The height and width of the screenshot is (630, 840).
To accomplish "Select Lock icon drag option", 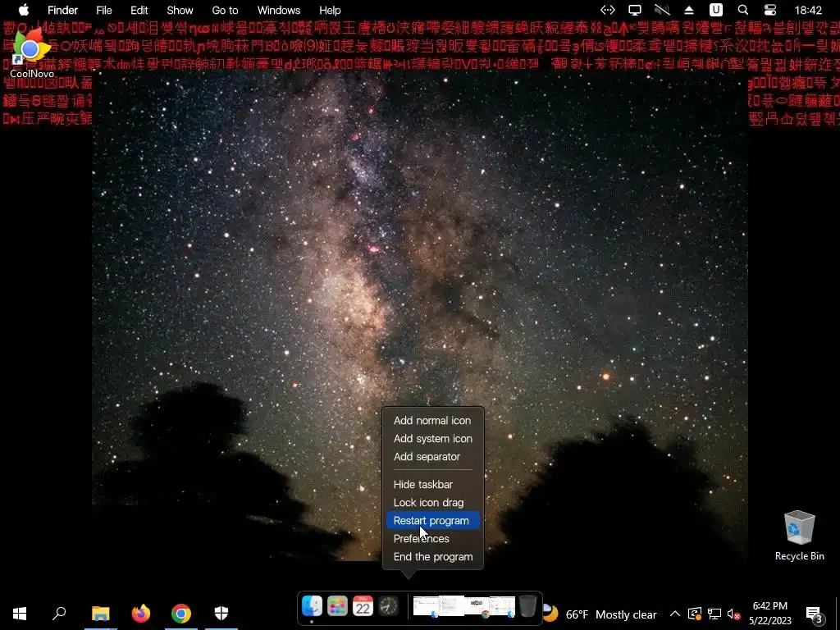I will 428,503.
